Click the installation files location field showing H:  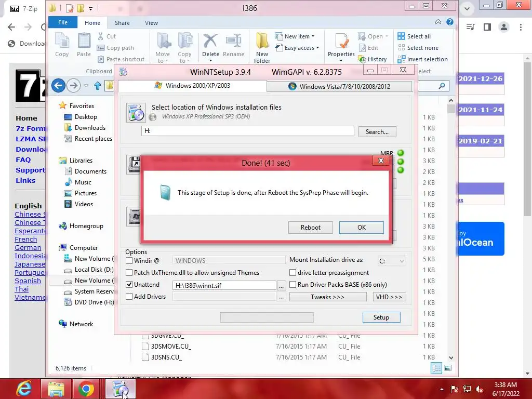[x=248, y=131]
